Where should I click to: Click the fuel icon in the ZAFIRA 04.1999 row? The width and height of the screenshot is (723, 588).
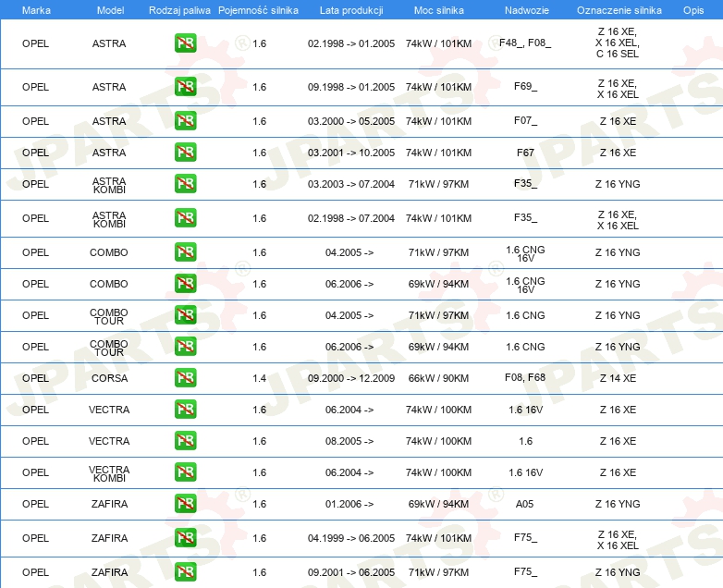pos(185,537)
